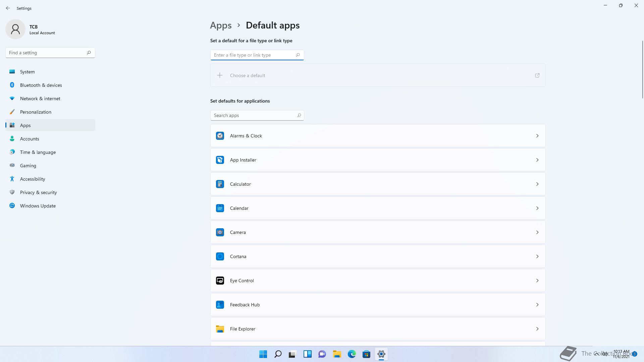Open File Explorer from the taskbar

click(337, 354)
